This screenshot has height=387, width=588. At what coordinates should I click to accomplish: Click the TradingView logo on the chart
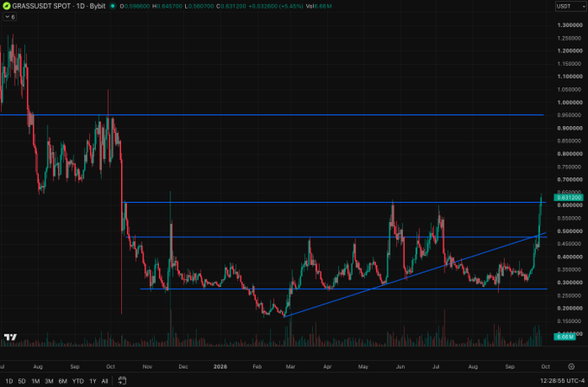(10, 337)
